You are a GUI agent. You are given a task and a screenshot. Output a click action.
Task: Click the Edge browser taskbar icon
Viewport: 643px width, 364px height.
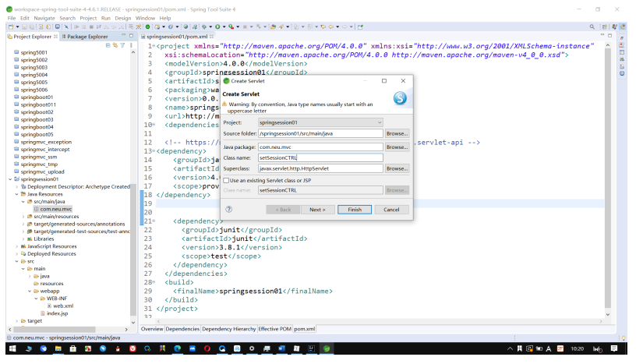tap(178, 348)
